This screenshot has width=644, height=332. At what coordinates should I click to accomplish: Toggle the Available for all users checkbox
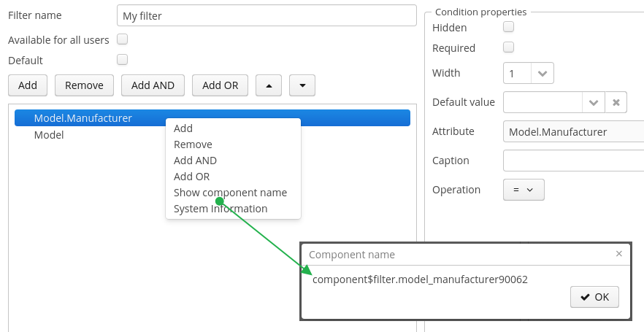(123, 39)
